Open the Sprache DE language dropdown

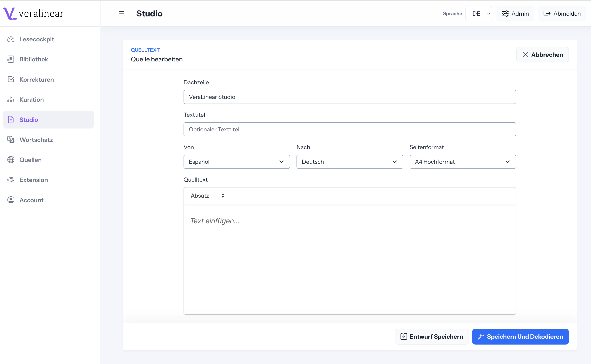tap(478, 14)
